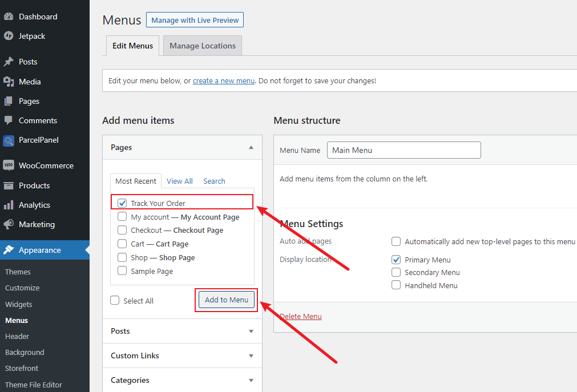Check the My account page checkbox
The width and height of the screenshot is (577, 392).
[122, 216]
